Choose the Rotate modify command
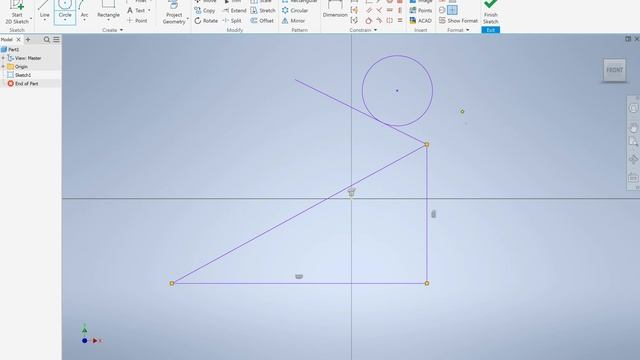 click(206, 20)
